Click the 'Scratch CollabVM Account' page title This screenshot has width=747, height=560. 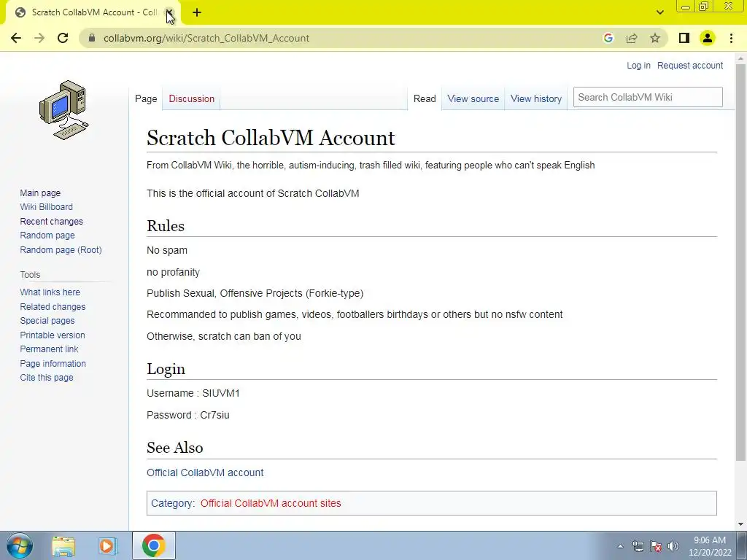pos(271,138)
